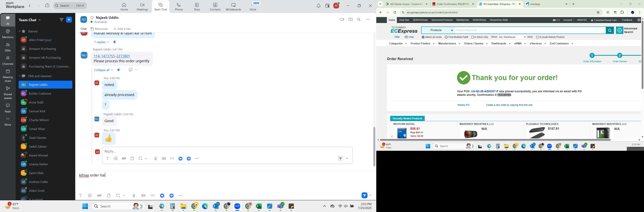
Task: Insert emoji in the main message toolbar
Action: point(90,196)
